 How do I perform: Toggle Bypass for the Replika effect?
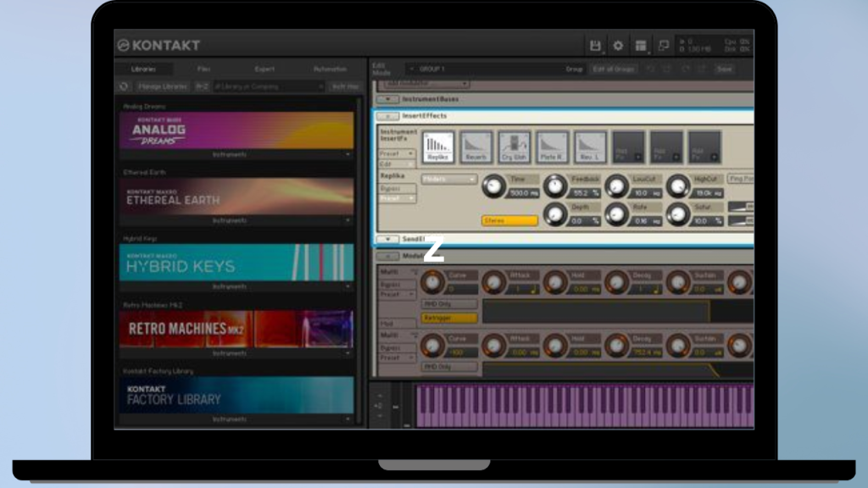click(x=397, y=189)
